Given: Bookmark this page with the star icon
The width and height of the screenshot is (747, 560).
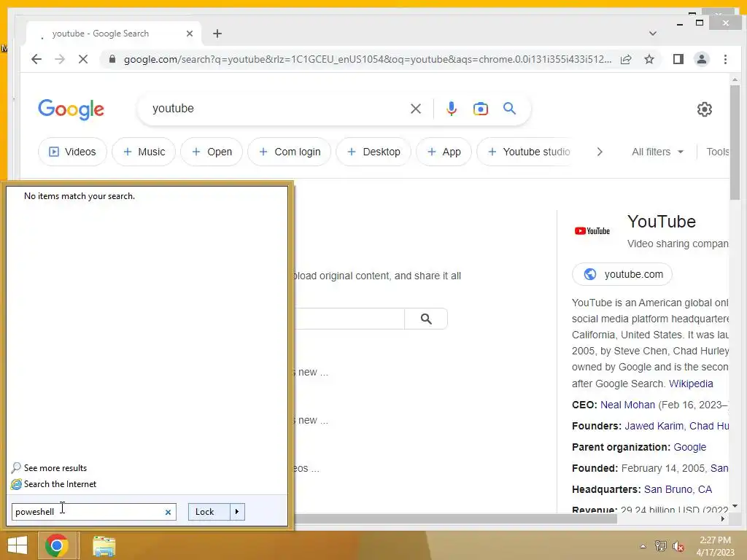Looking at the screenshot, I should [x=649, y=59].
